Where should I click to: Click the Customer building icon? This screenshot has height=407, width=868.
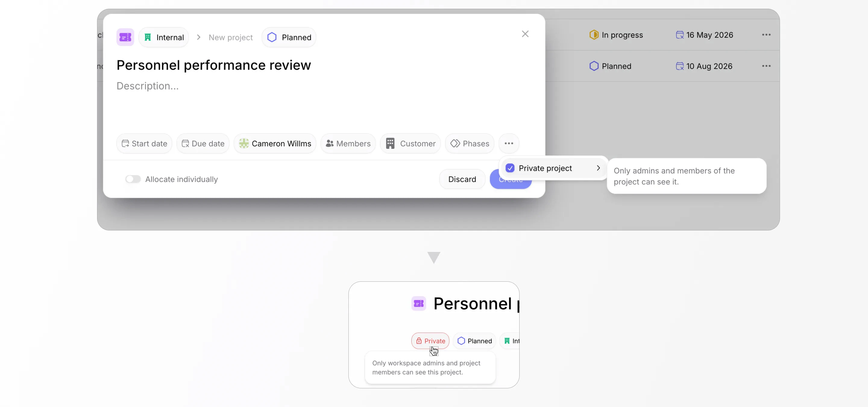(x=390, y=143)
